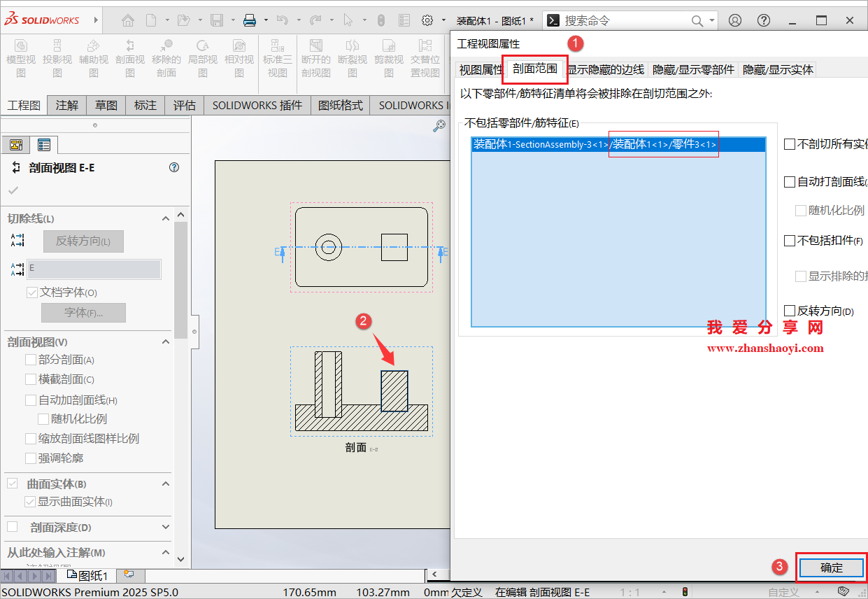Click the 确定 button
This screenshot has width=868, height=599.
coord(832,568)
